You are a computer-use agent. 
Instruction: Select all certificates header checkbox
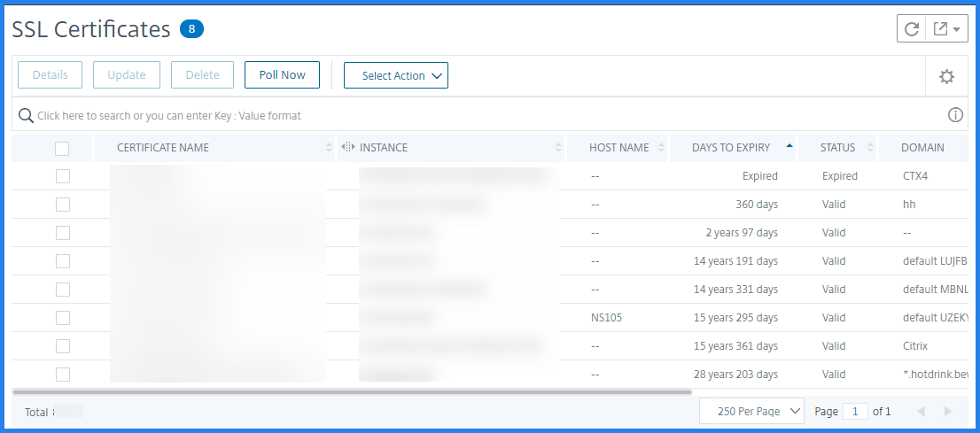coord(62,149)
